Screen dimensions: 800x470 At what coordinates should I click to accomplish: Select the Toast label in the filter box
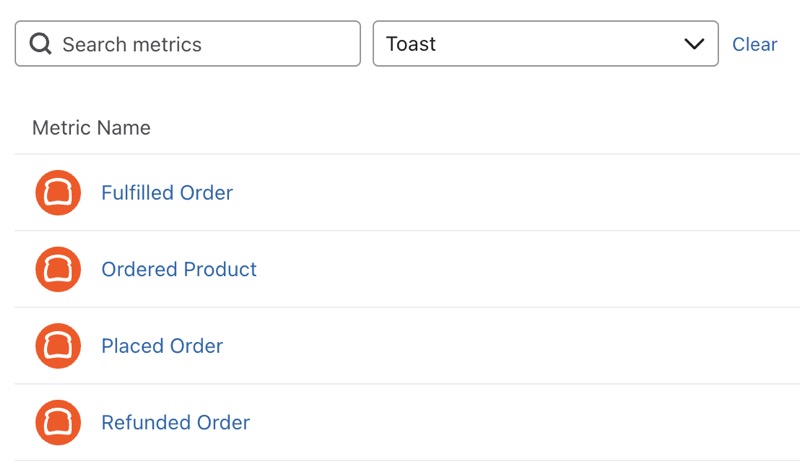(x=411, y=44)
